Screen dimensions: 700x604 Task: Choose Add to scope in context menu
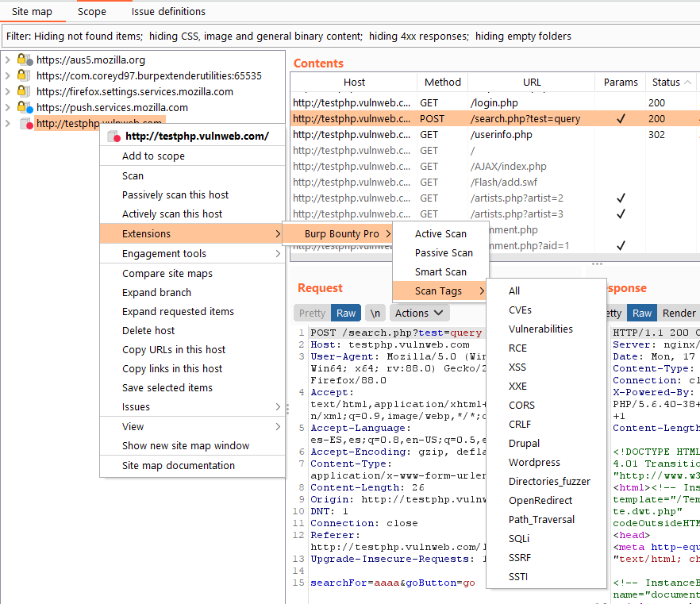click(192, 156)
